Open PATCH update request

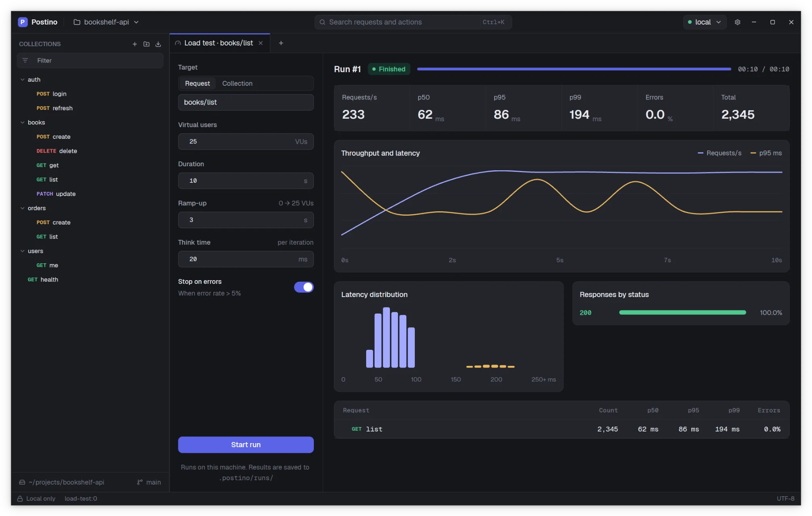click(91, 194)
